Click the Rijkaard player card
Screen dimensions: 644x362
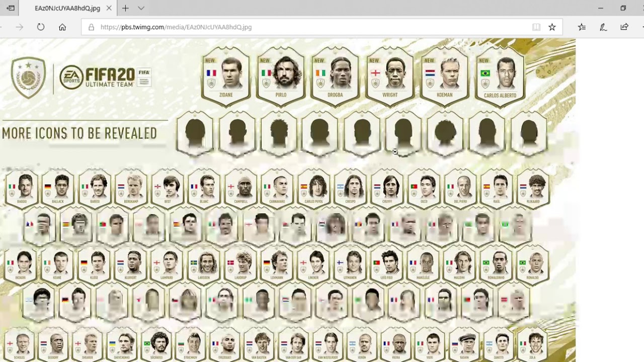[533, 188]
